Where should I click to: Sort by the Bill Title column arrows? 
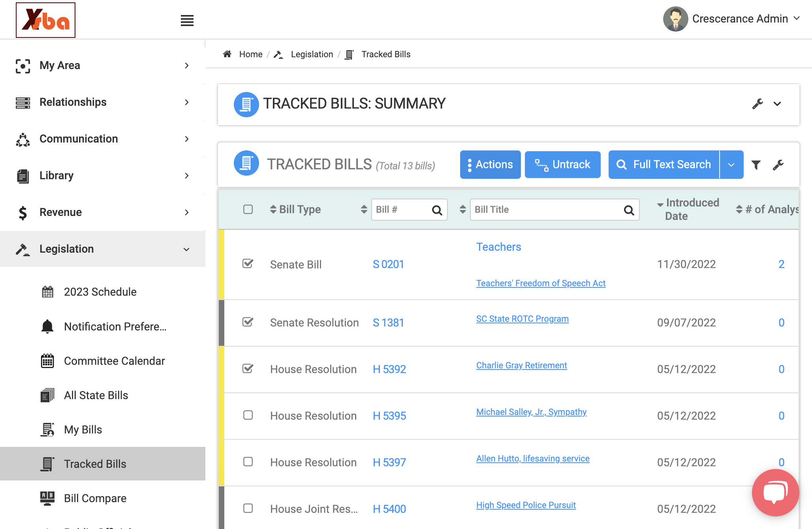(x=462, y=209)
